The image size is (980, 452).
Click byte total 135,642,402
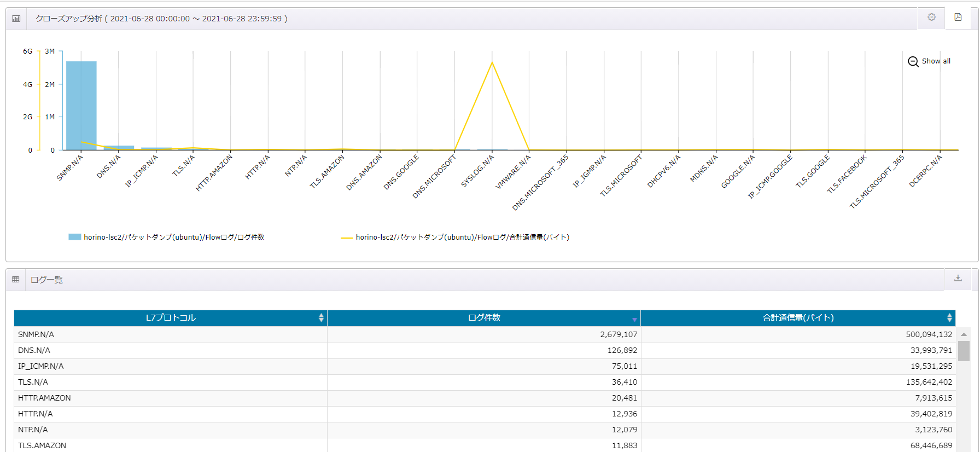click(x=929, y=382)
